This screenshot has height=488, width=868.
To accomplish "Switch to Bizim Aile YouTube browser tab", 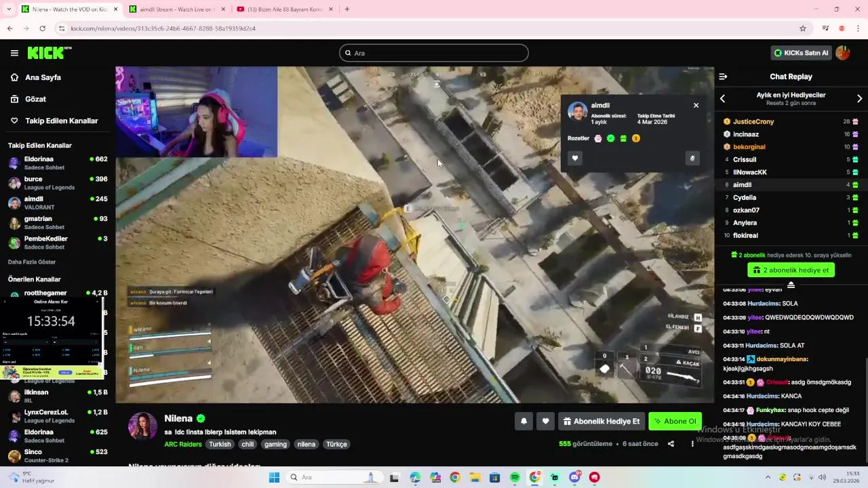I will 283,9.
